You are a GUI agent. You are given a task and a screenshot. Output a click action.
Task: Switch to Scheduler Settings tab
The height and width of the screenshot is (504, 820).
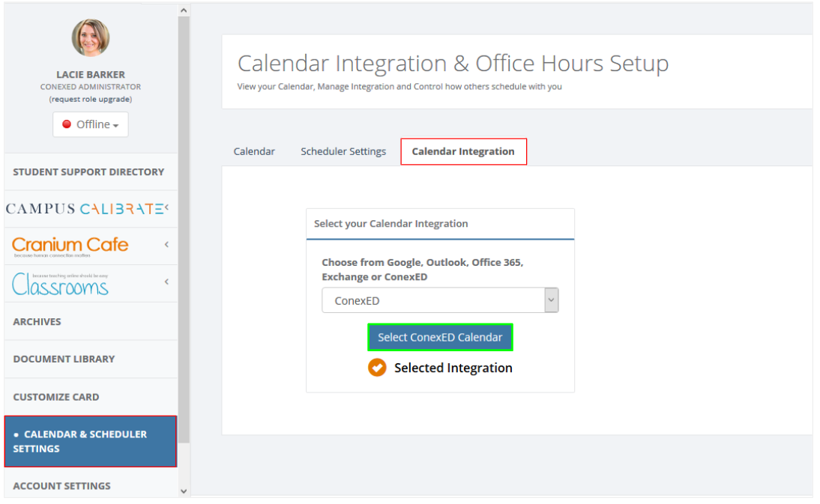343,151
